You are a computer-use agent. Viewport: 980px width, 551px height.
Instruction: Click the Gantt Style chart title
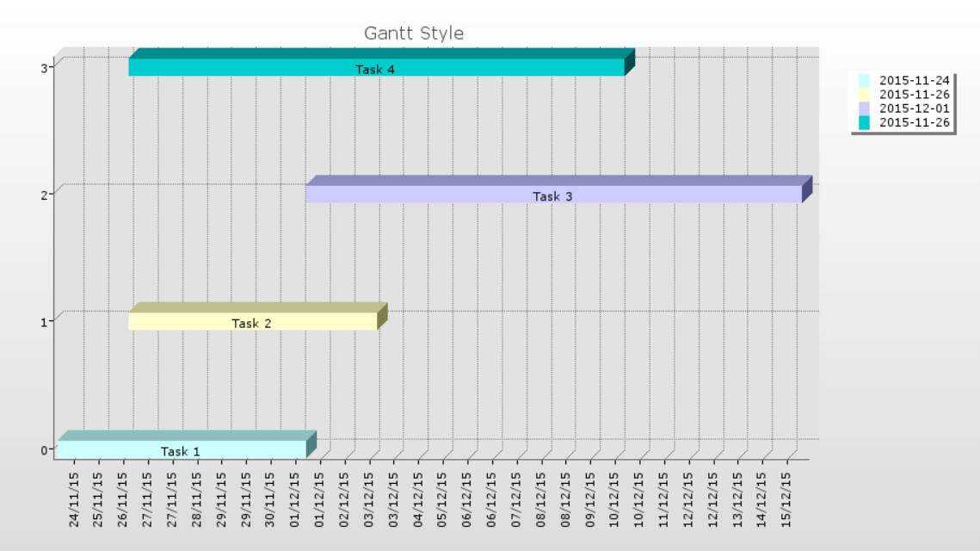pos(414,34)
